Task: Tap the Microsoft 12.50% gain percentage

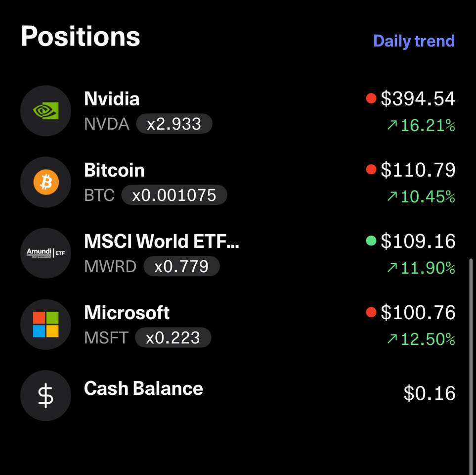Action: pos(428,339)
